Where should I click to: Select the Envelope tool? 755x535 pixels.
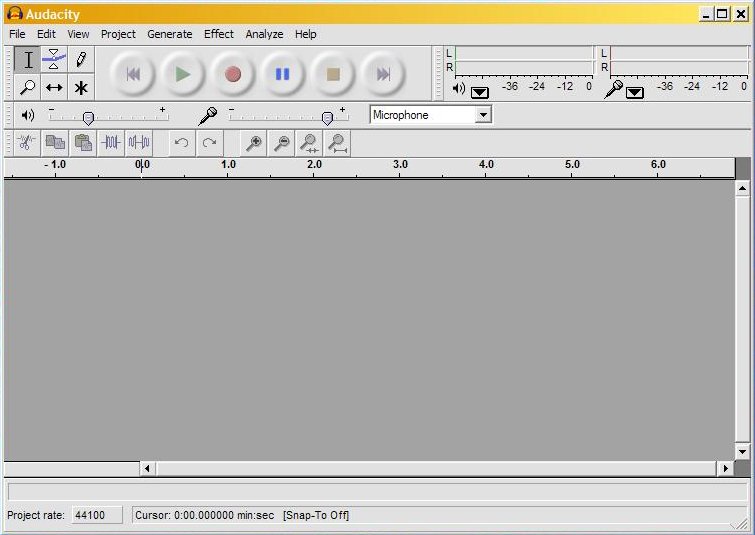point(54,60)
